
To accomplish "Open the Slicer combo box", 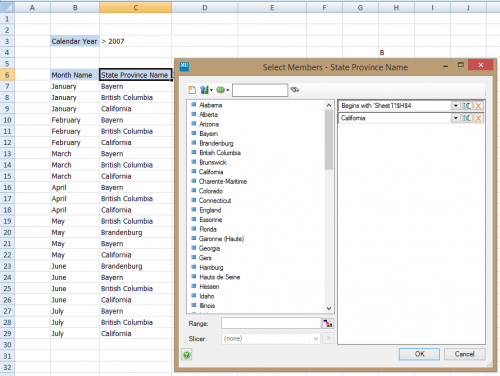I will (x=271, y=339).
